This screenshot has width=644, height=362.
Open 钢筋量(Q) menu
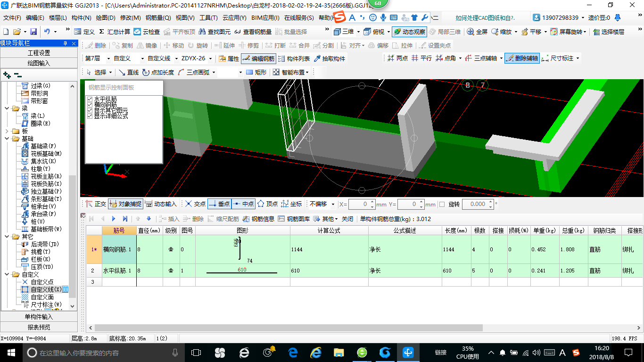(x=158, y=18)
